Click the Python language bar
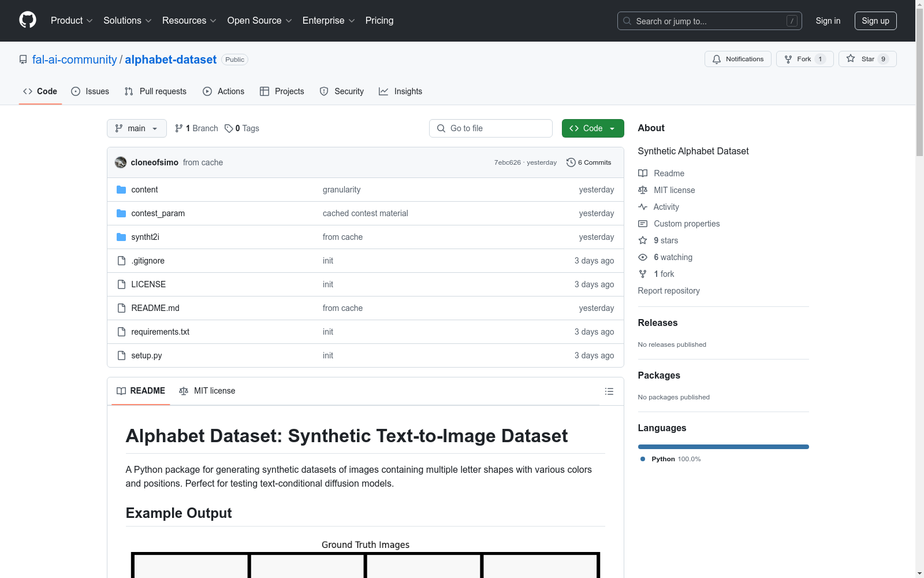The width and height of the screenshot is (924, 578). (x=724, y=447)
